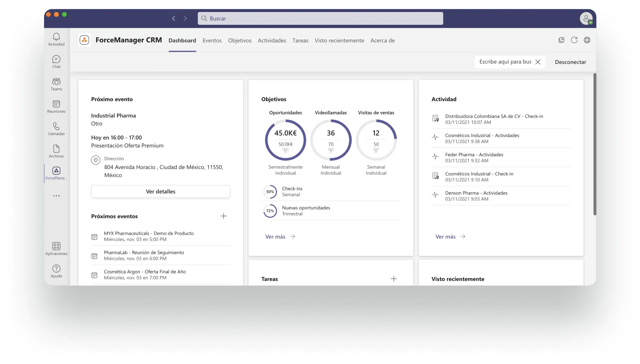This screenshot has width=640, height=364.
Task: Click activity pulse icon for Feder Pharma
Action: pyautogui.click(x=435, y=156)
